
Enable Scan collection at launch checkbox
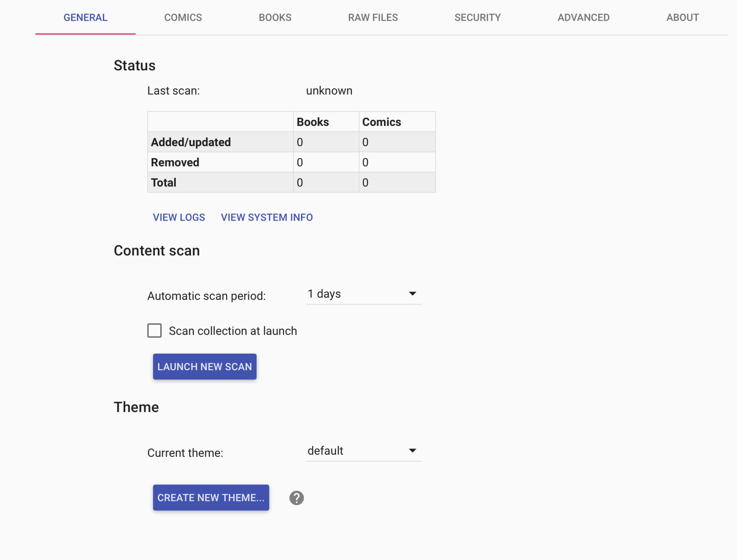point(154,330)
